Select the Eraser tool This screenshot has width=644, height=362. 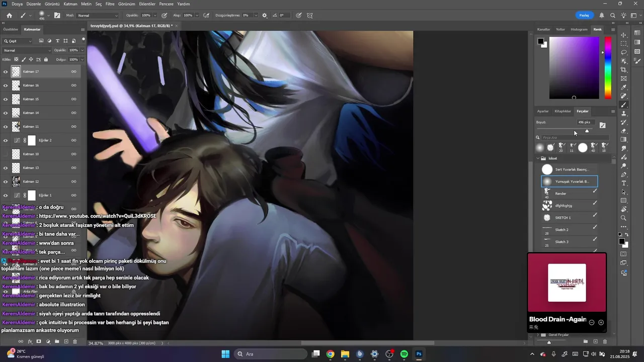click(624, 131)
